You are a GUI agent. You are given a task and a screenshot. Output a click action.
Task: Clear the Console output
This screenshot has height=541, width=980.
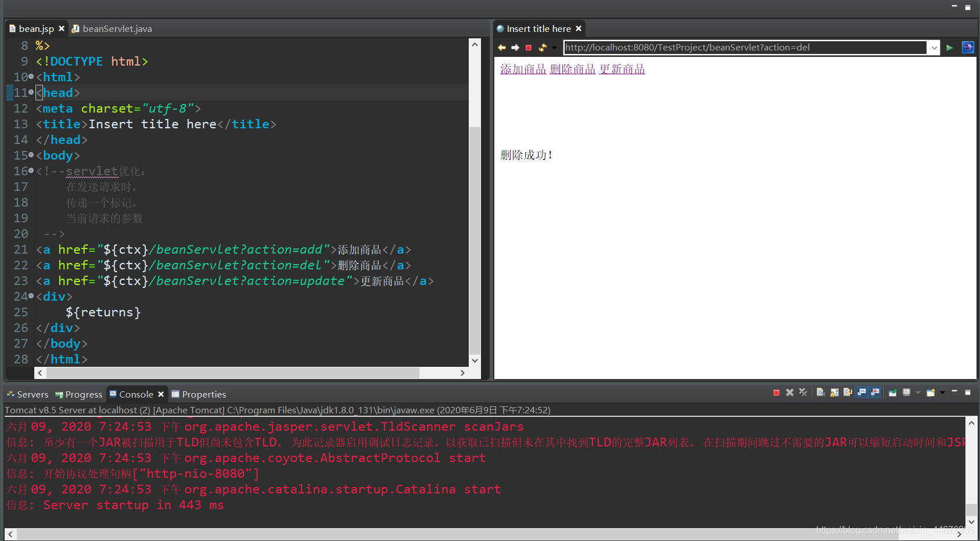click(820, 393)
